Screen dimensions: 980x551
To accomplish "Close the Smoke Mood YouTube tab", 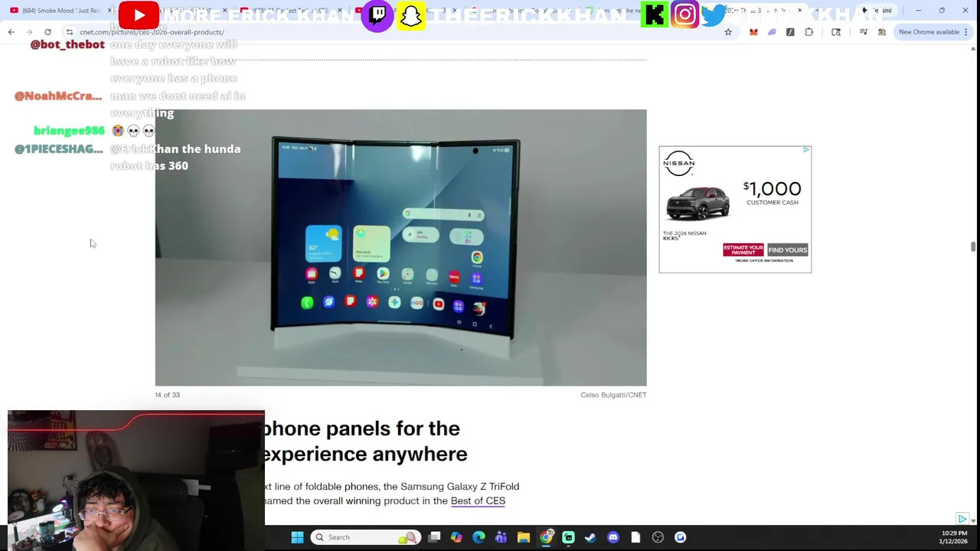I will tap(109, 11).
